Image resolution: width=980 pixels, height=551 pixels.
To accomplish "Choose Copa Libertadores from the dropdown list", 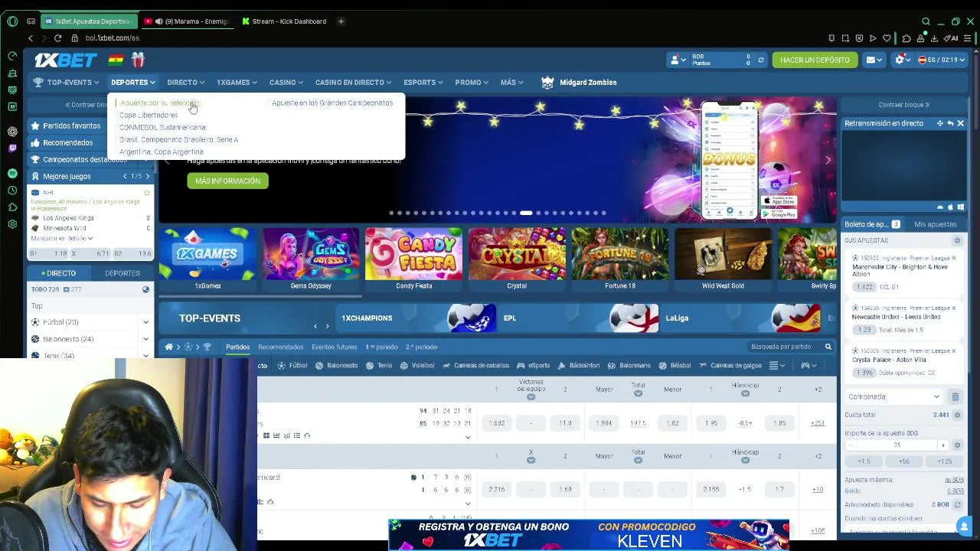I will coord(149,115).
